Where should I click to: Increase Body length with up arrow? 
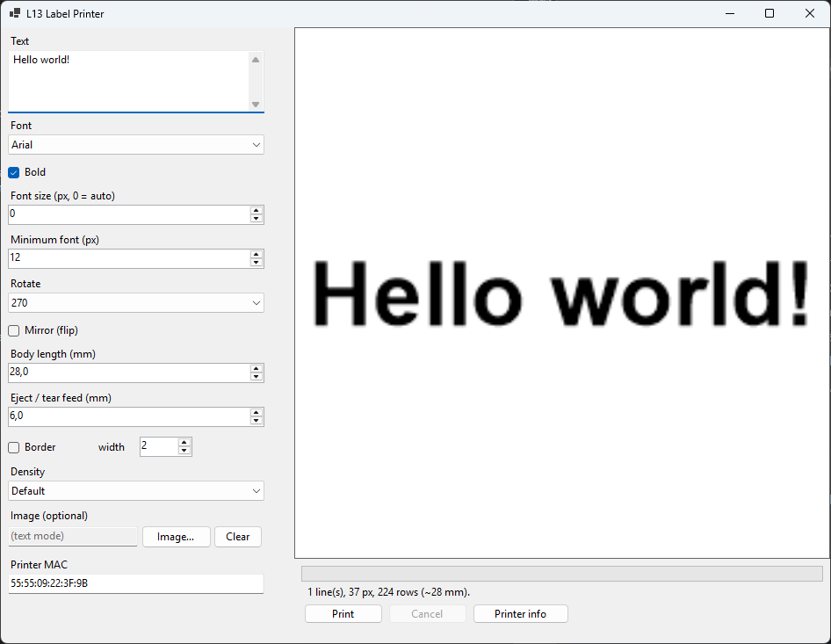[257, 368]
